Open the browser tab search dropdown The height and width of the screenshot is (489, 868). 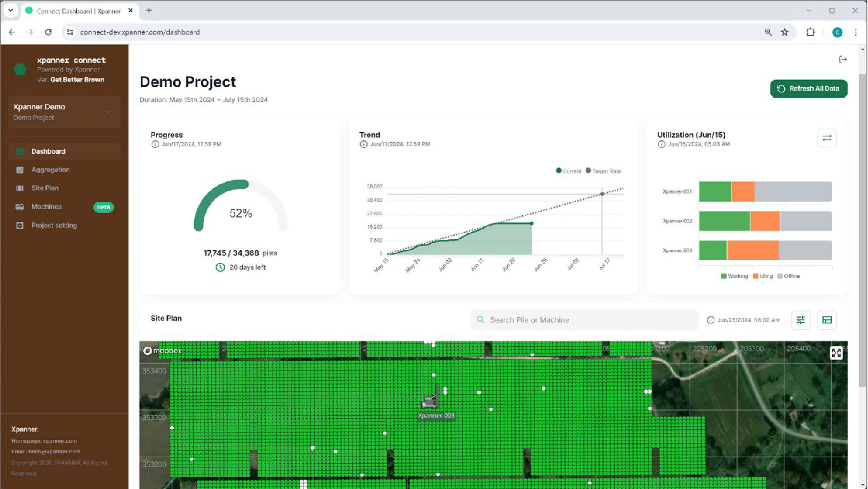coord(10,10)
